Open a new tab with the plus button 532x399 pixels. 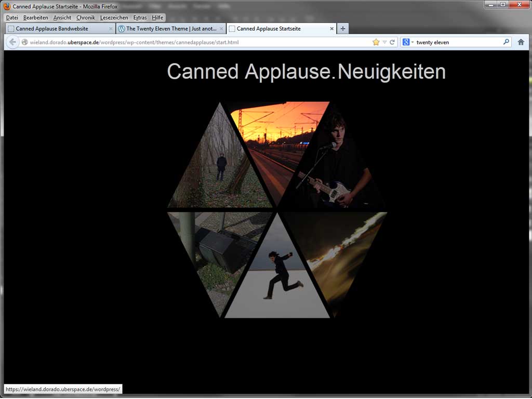tap(342, 29)
